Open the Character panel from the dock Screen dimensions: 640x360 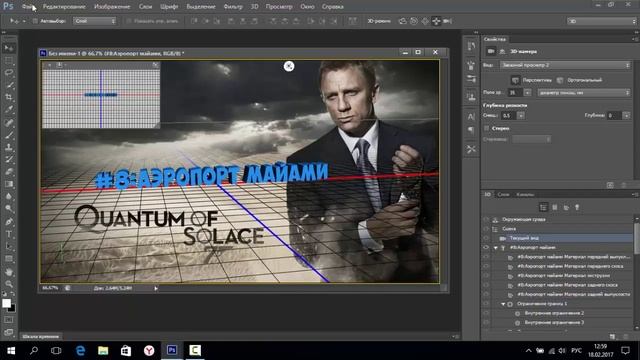point(471,117)
